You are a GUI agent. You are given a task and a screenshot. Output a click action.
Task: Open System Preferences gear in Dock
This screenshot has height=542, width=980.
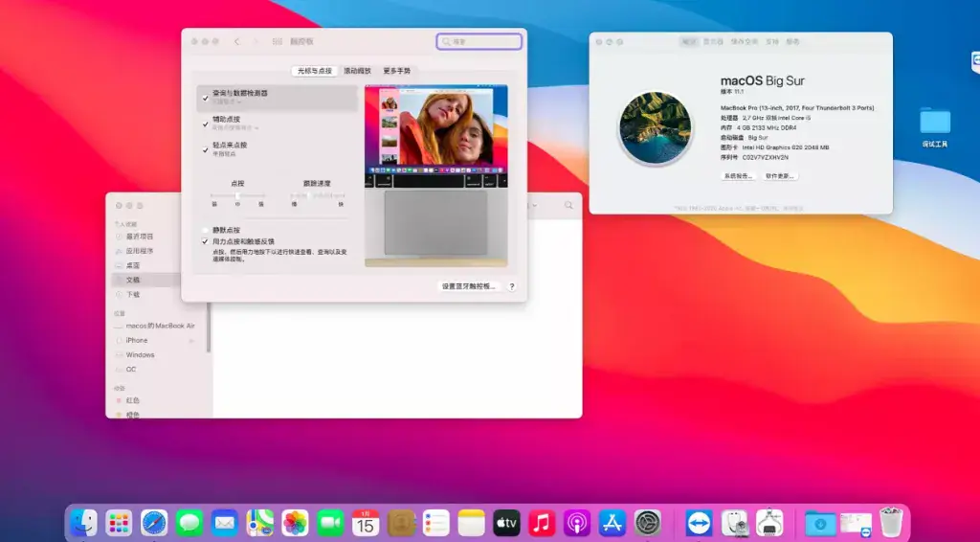648,523
